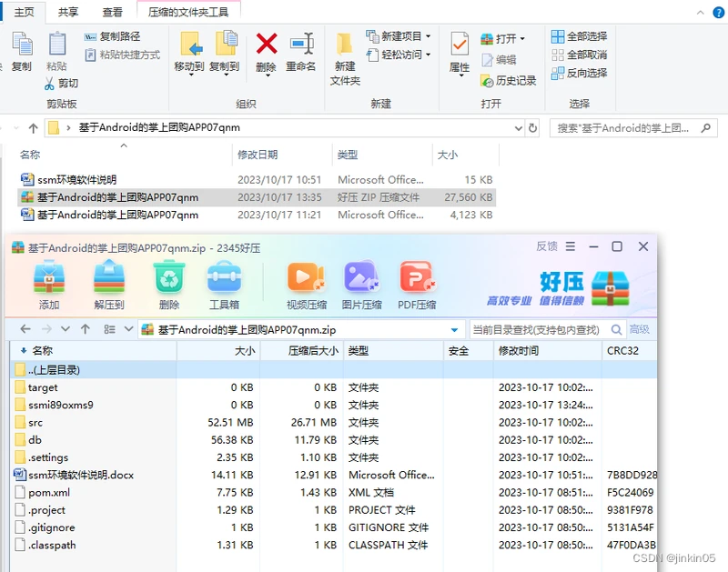728x572 pixels.
Task: Click the Cut scissors icon
Action: (49, 84)
